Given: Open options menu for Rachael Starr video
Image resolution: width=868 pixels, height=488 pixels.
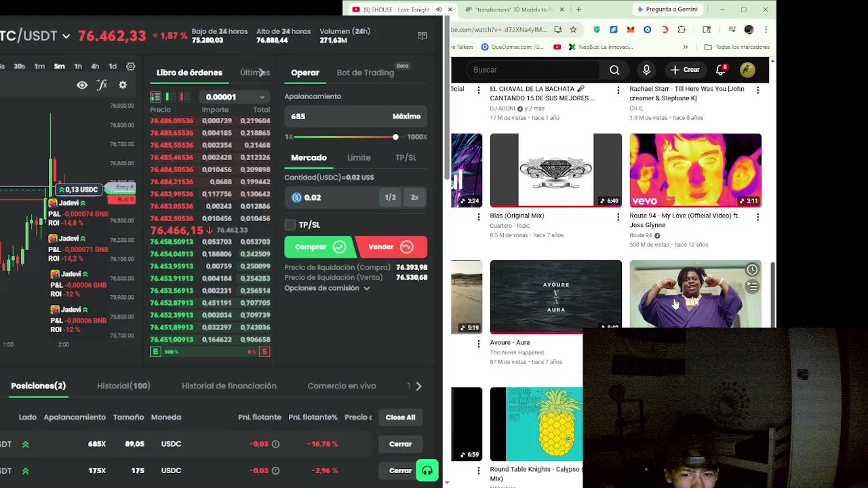Looking at the screenshot, I should (x=757, y=90).
